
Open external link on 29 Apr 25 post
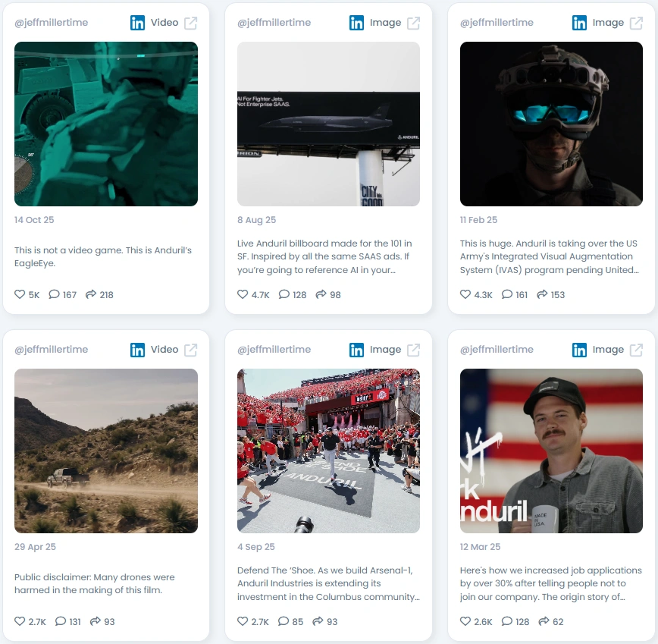point(191,350)
